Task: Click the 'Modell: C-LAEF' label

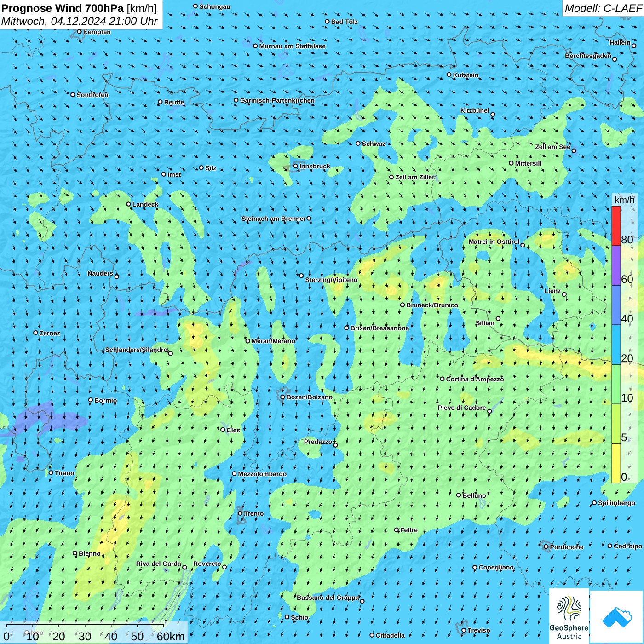Action: [x=603, y=8]
